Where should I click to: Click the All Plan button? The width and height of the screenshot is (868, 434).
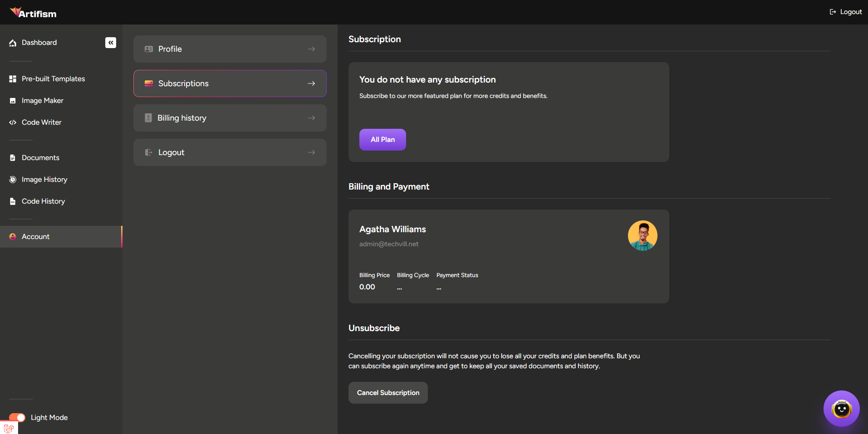383,140
